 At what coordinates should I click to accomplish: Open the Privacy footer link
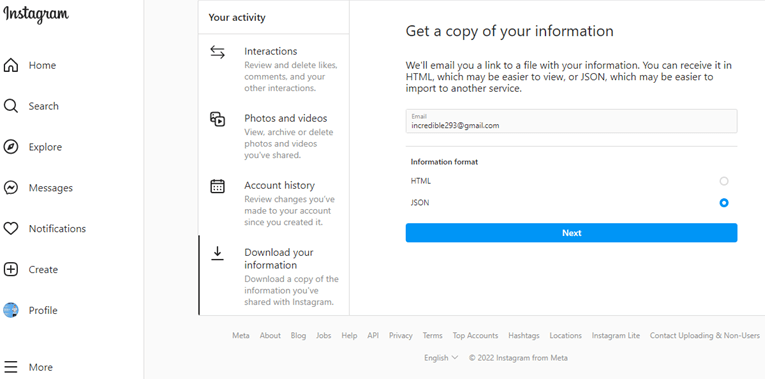pos(401,336)
